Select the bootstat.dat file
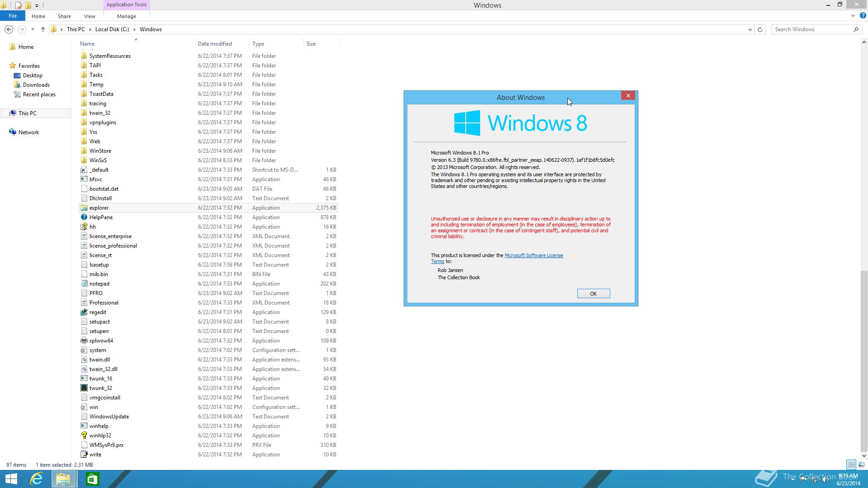868x488 pixels. [x=208, y=189]
